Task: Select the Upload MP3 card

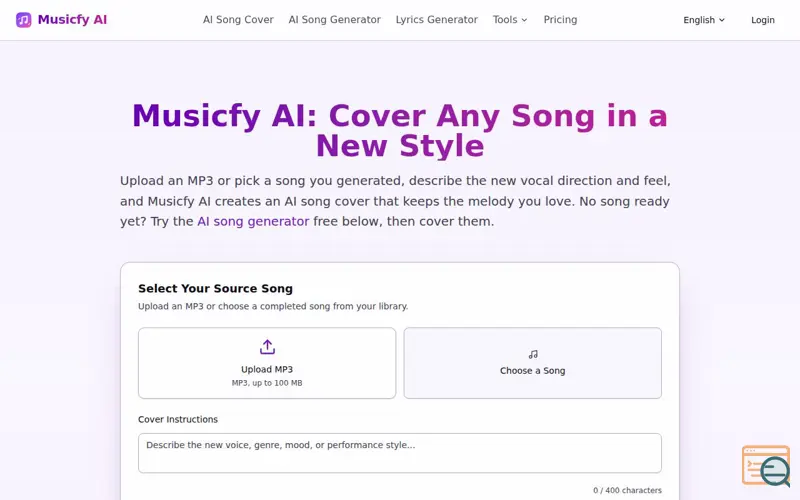Action: pyautogui.click(x=267, y=363)
